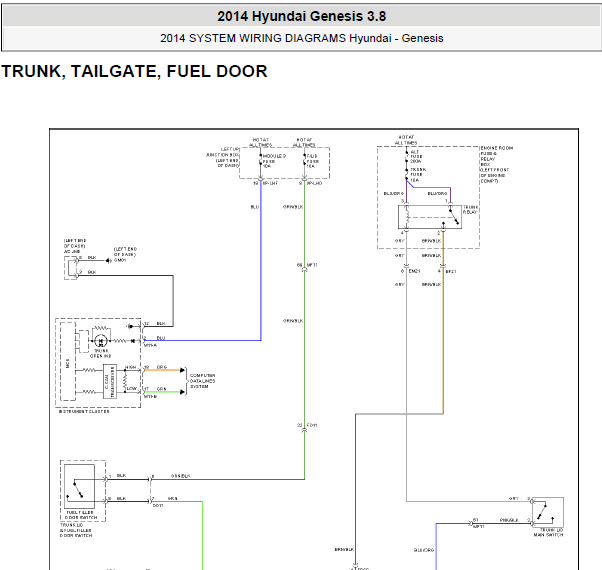Click the MODULE 9 FUSE 10A label
This screenshot has height=570, width=602.
click(x=274, y=161)
